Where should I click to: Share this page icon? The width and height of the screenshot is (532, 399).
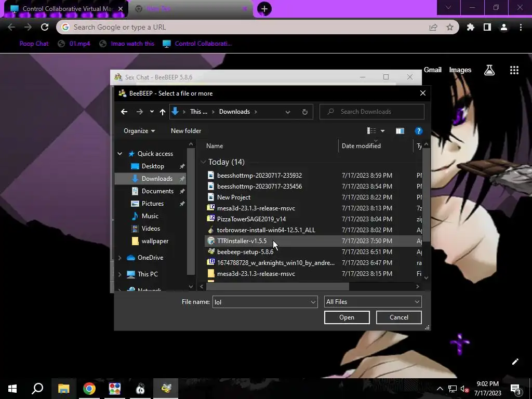tap(433, 27)
